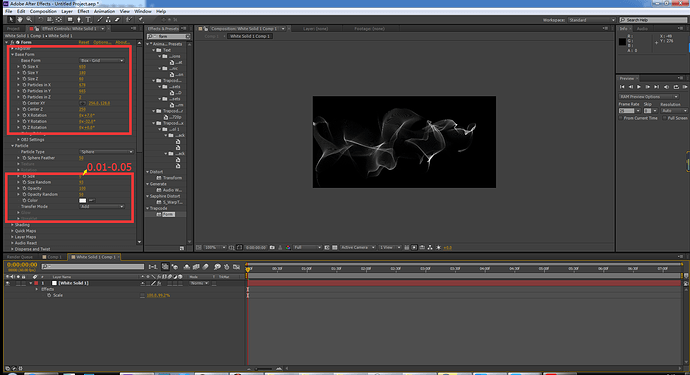Enable Full Screen checkbox in Preview
This screenshot has width=690, height=375.
(x=665, y=118)
